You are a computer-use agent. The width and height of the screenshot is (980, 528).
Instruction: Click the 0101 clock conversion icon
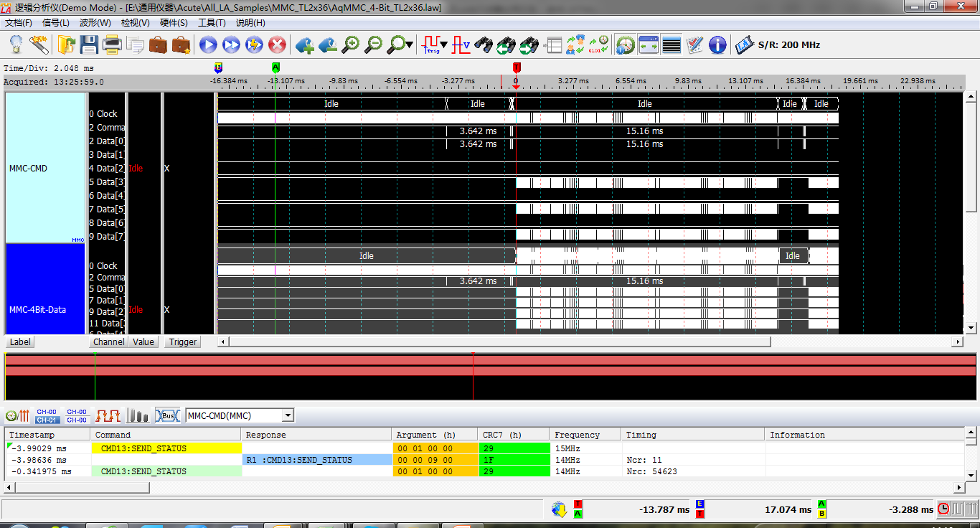pos(598,45)
